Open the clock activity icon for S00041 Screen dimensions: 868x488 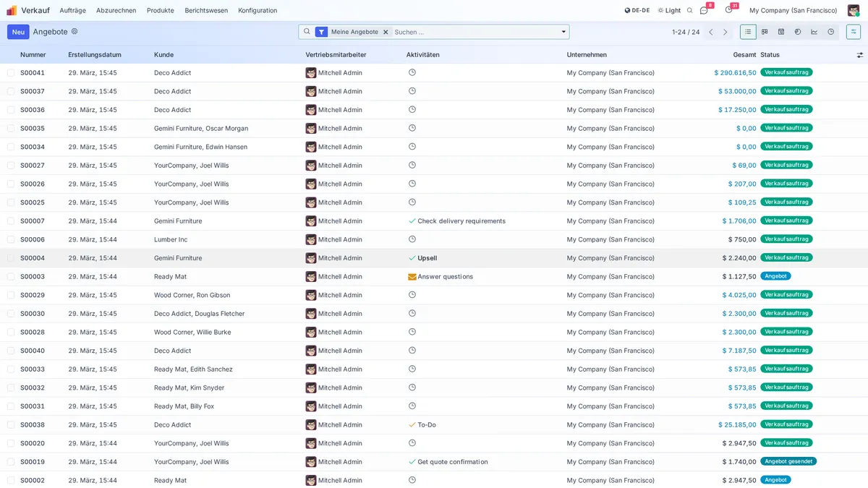click(412, 72)
